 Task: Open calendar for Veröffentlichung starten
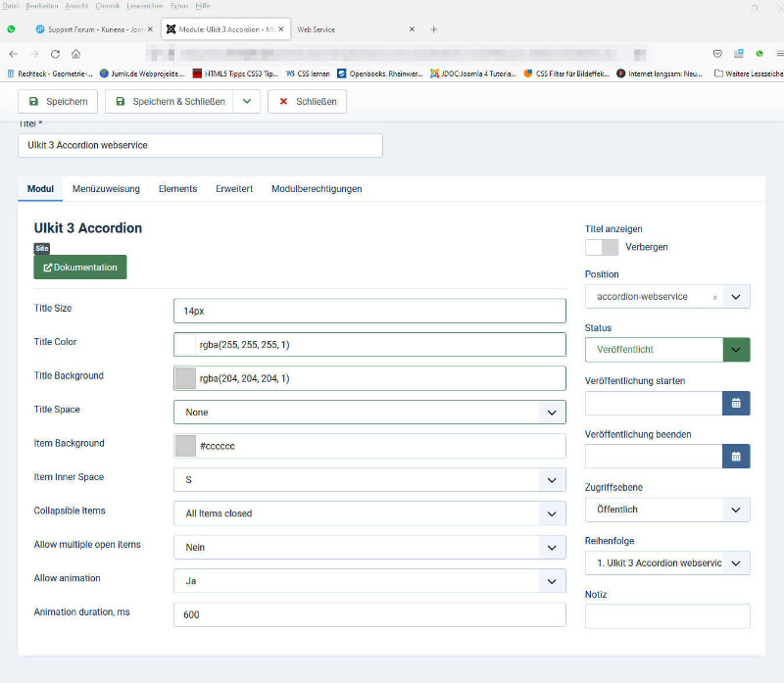click(x=736, y=403)
